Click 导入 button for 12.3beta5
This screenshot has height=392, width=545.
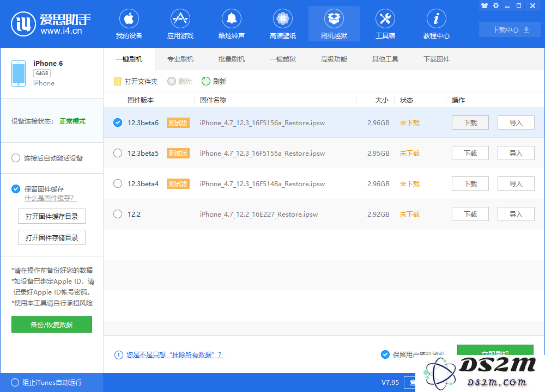[516, 153]
